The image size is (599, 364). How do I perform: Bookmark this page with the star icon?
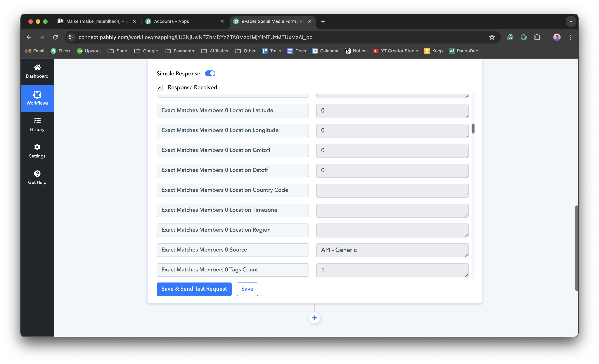492,37
